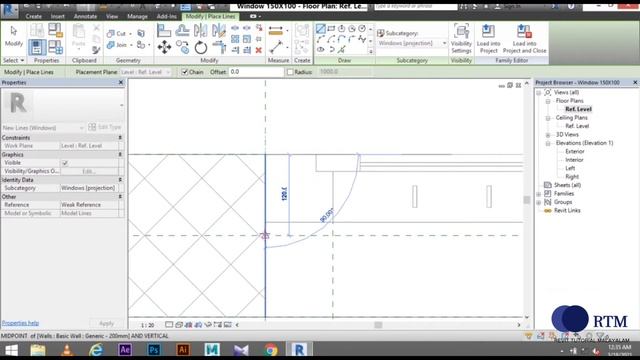
Task: Select the Aligned Dimension measure tool
Action: tap(276, 30)
